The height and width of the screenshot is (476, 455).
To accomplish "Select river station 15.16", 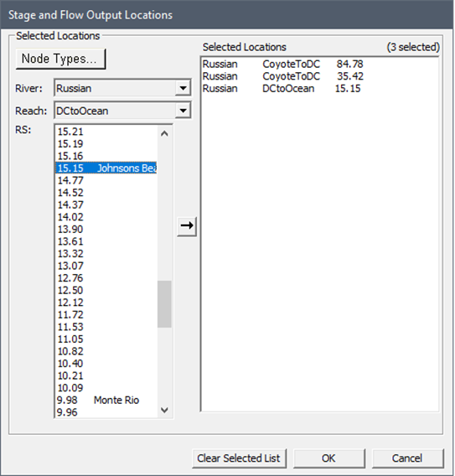I will [106, 156].
